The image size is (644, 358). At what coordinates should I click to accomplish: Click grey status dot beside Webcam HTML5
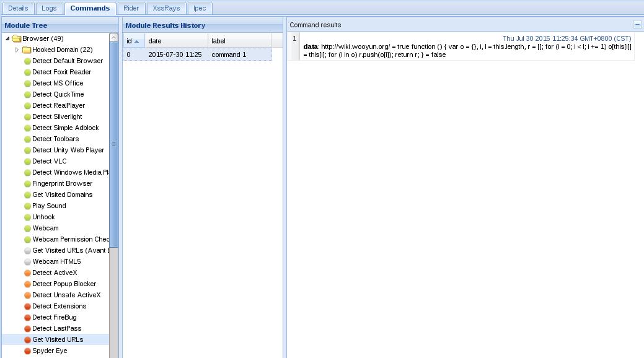pos(27,262)
